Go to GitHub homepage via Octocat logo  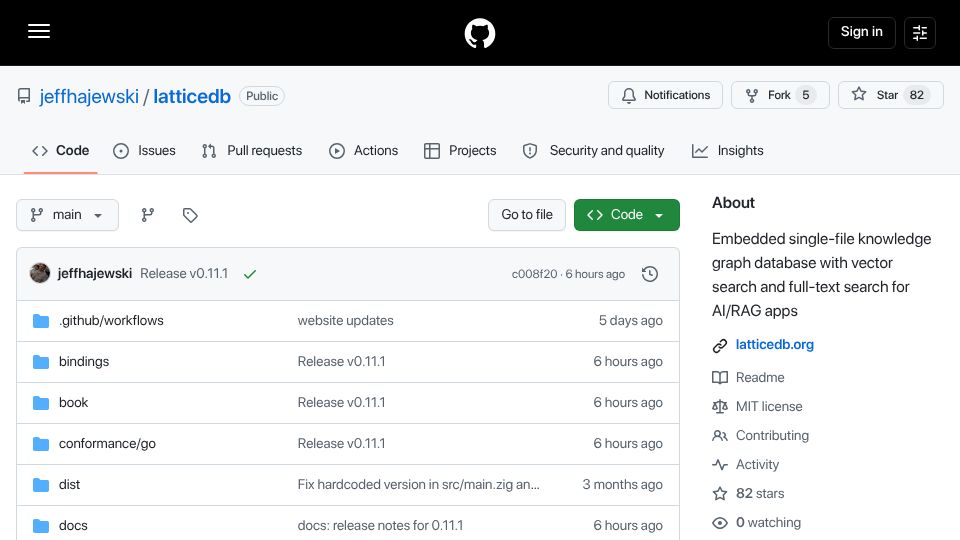click(479, 33)
